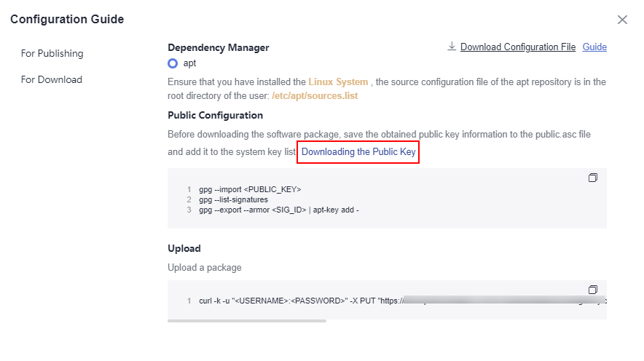This screenshot has height=361, width=644.
Task: Click the Linux System highlighted text
Action: pos(338,82)
